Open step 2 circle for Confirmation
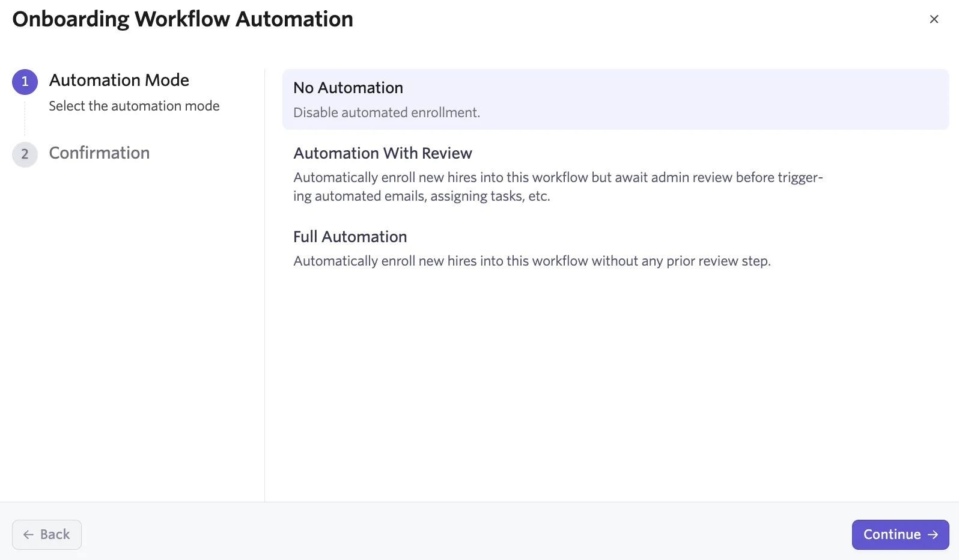Viewport: 959px width, 560px height. [x=25, y=154]
